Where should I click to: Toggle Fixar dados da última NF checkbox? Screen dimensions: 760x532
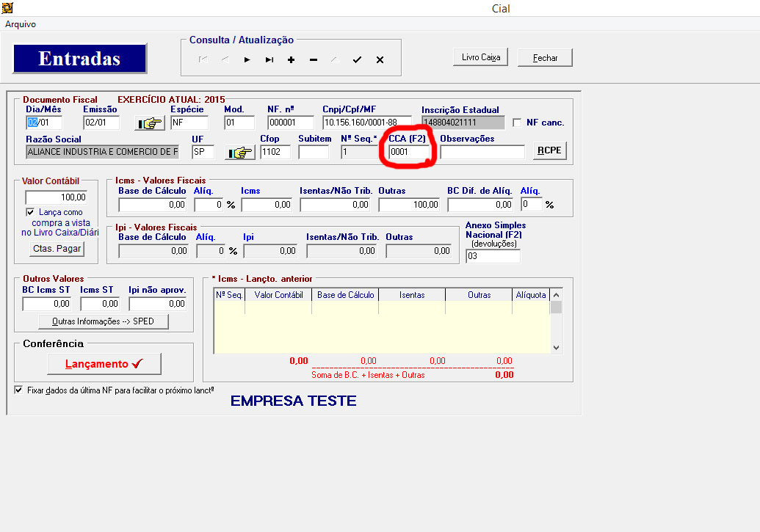pos(18,390)
